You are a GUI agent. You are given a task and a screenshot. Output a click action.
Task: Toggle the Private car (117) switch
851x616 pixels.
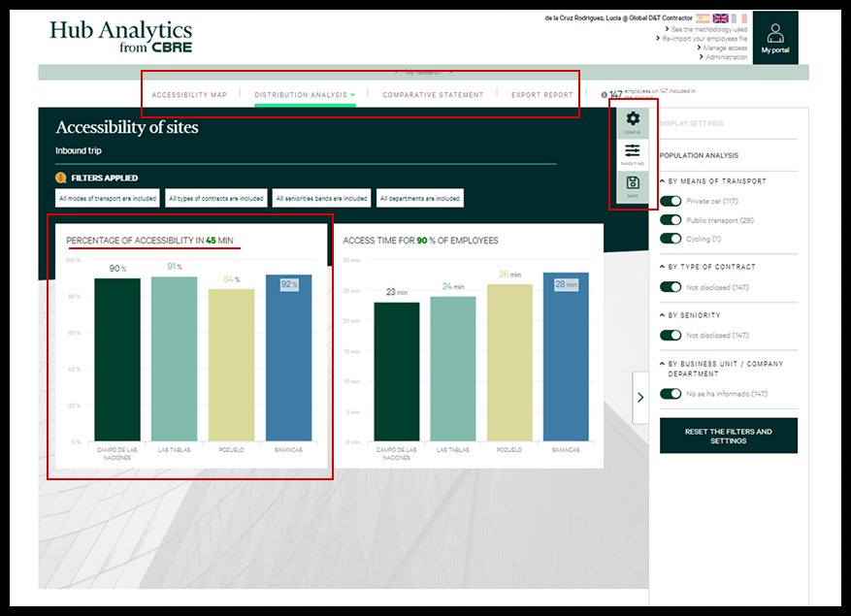pyautogui.click(x=671, y=202)
